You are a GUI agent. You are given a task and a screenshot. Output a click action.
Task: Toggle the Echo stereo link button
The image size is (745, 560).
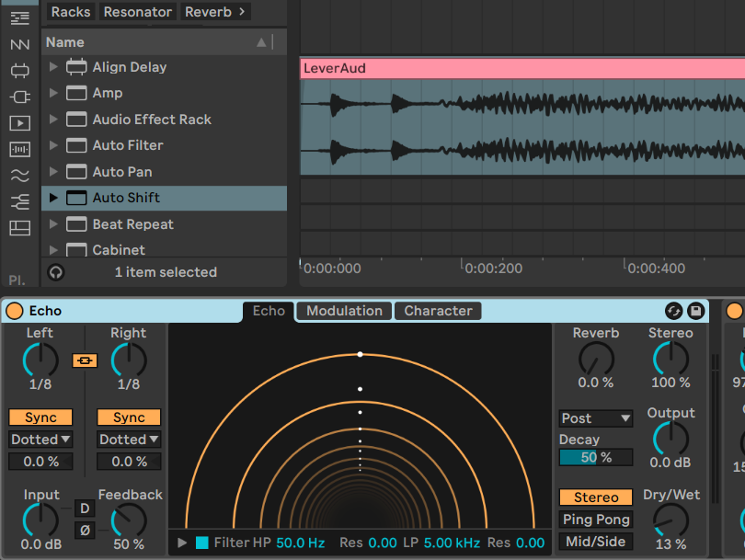85,360
